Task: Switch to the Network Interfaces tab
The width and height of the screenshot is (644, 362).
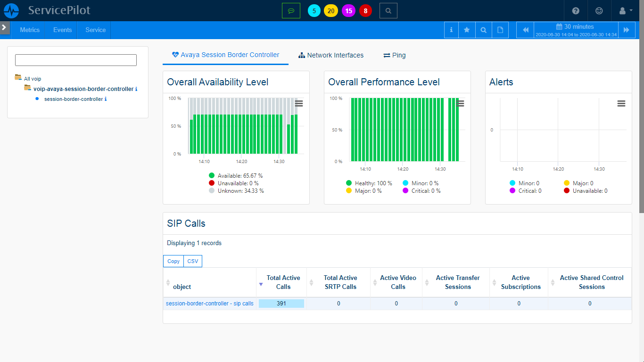Action: tap(331, 55)
